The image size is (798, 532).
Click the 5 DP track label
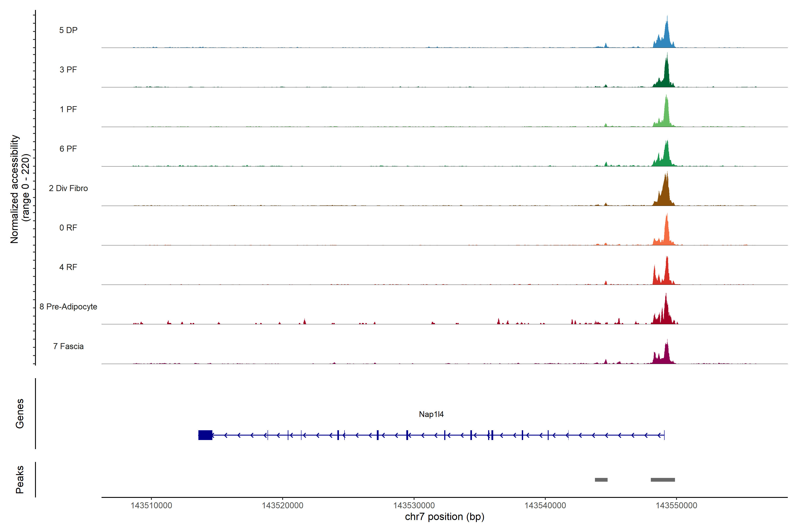click(68, 30)
